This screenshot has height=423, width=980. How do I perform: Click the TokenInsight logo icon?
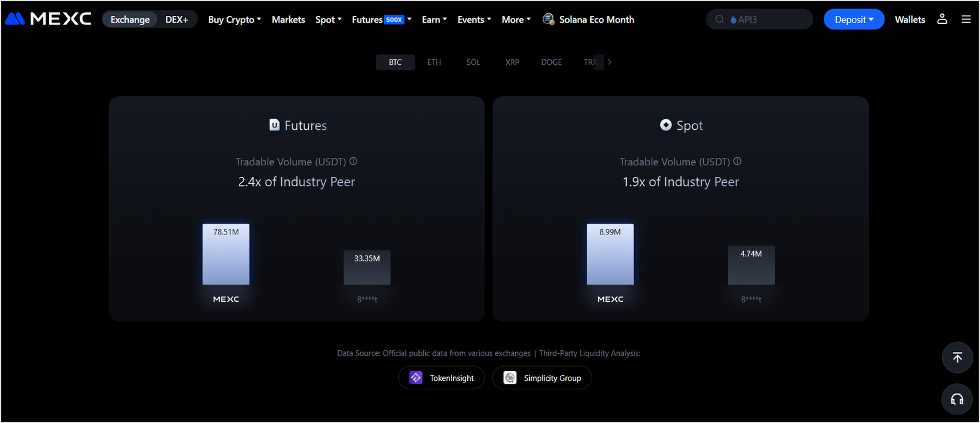point(416,378)
